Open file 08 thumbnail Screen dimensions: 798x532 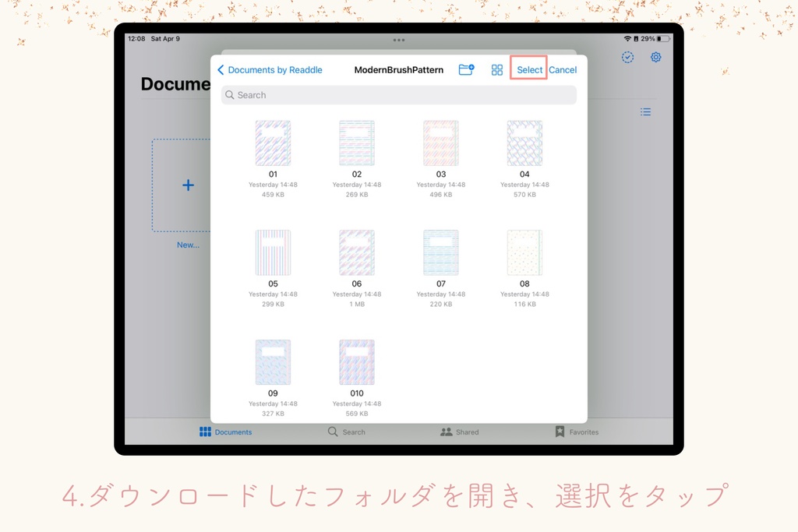tap(524, 252)
